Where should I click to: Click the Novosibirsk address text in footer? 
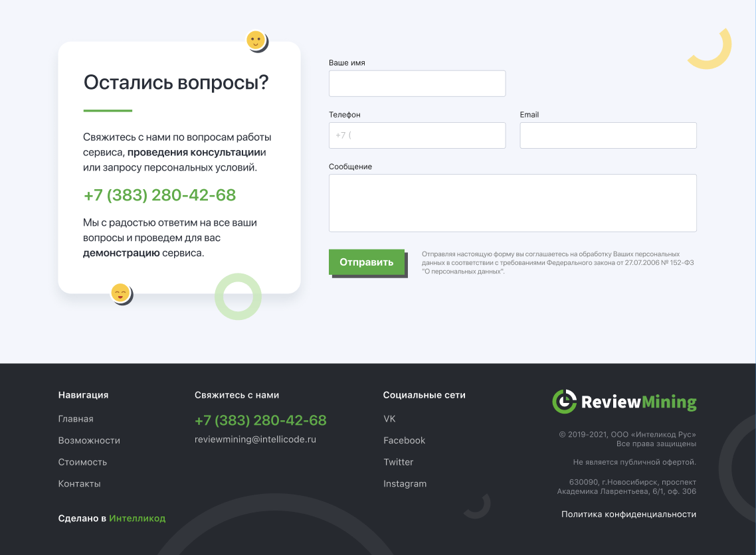[626, 487]
